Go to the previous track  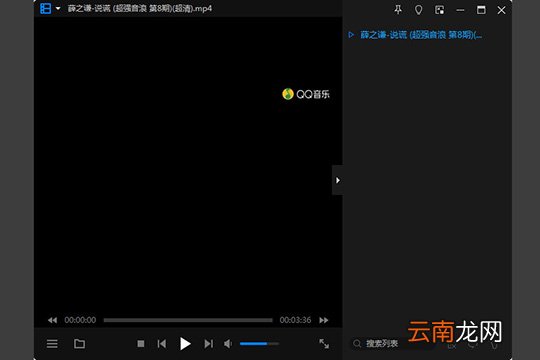click(x=162, y=344)
